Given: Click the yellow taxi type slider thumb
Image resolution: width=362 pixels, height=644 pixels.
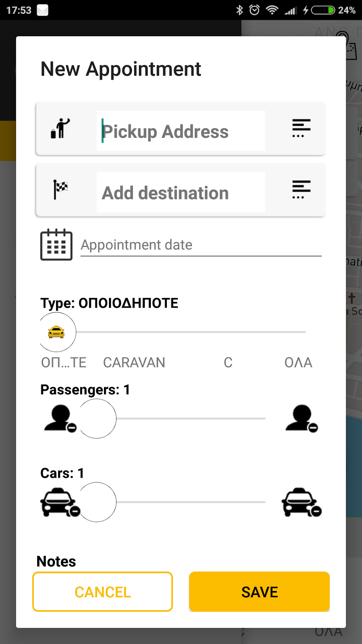Looking at the screenshot, I should click(56, 332).
